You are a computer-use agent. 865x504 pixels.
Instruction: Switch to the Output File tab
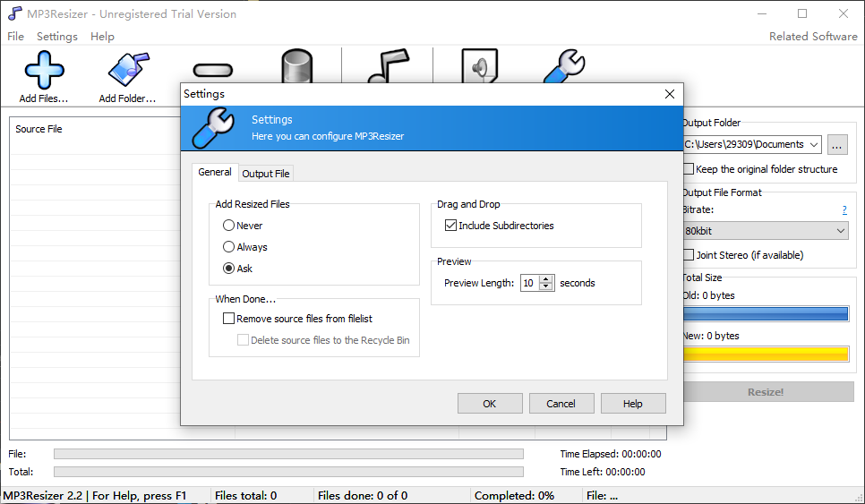265,173
